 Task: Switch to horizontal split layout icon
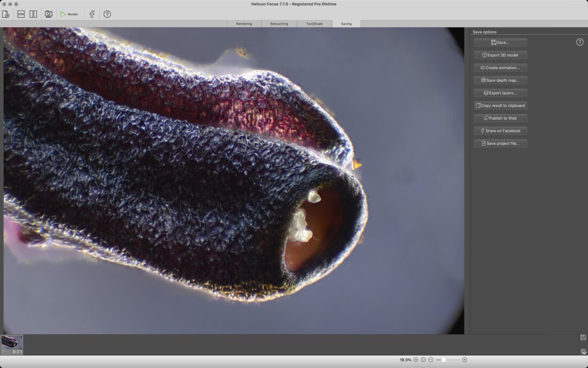click(x=21, y=14)
